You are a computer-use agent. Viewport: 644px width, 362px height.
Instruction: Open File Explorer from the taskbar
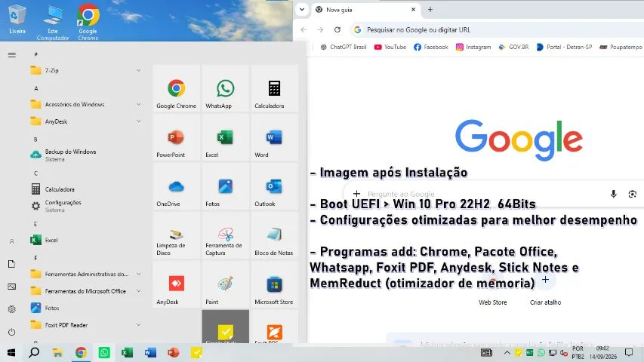point(57,352)
